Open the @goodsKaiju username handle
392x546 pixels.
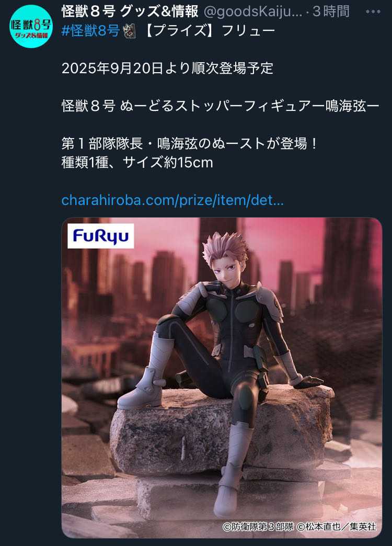pyautogui.click(x=253, y=12)
